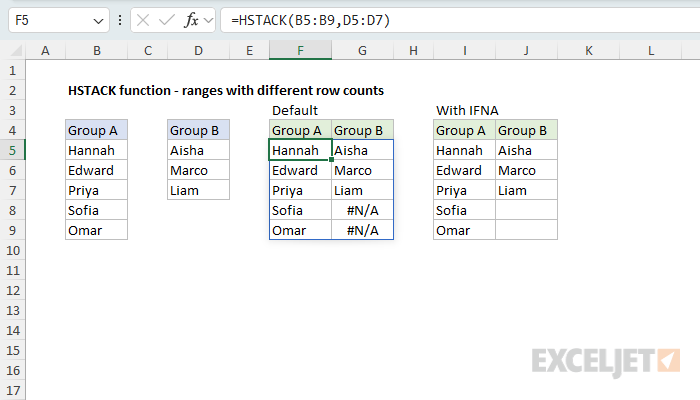Select 'Group B' header in column D

[199, 130]
